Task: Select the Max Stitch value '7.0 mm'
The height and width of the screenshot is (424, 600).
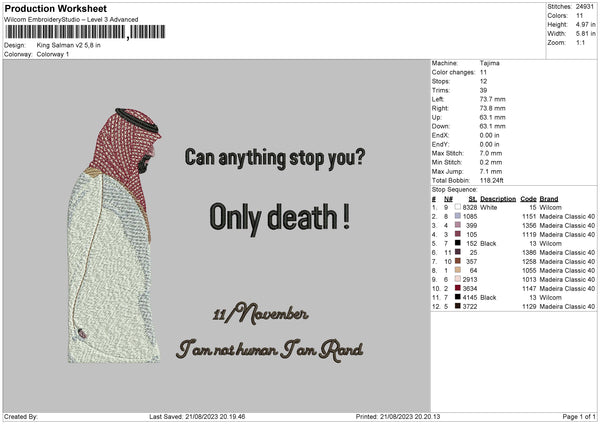Action: [x=491, y=153]
